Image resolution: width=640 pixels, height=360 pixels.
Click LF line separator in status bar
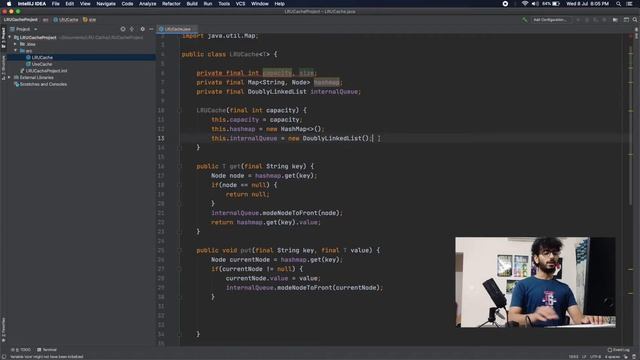(584, 357)
